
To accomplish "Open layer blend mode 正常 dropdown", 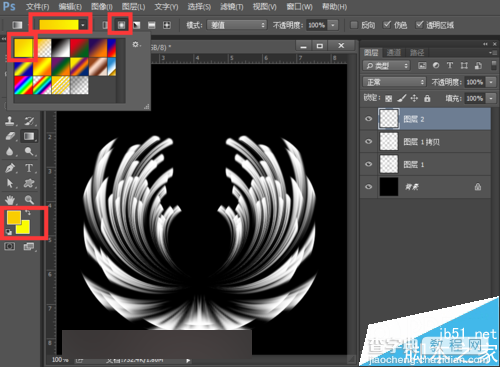I will (x=394, y=82).
